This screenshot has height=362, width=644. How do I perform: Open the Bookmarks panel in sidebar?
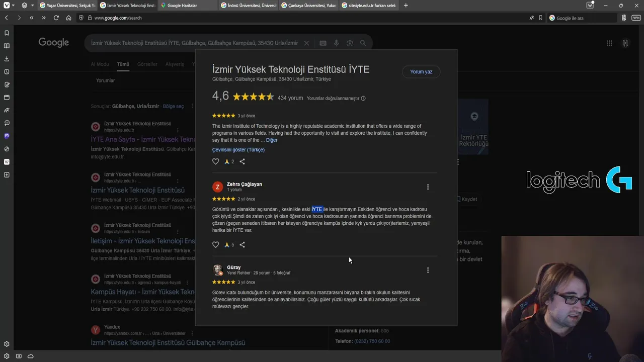point(7,33)
